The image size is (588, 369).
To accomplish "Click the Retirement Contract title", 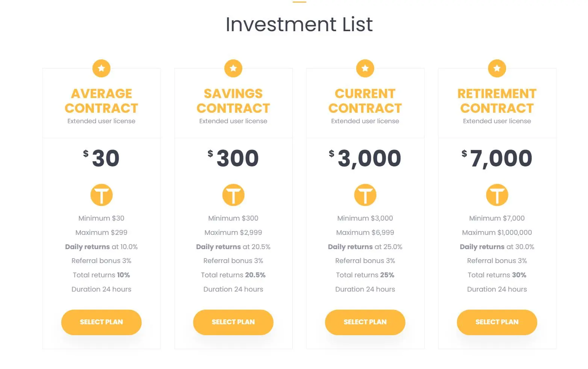I will point(497,101).
